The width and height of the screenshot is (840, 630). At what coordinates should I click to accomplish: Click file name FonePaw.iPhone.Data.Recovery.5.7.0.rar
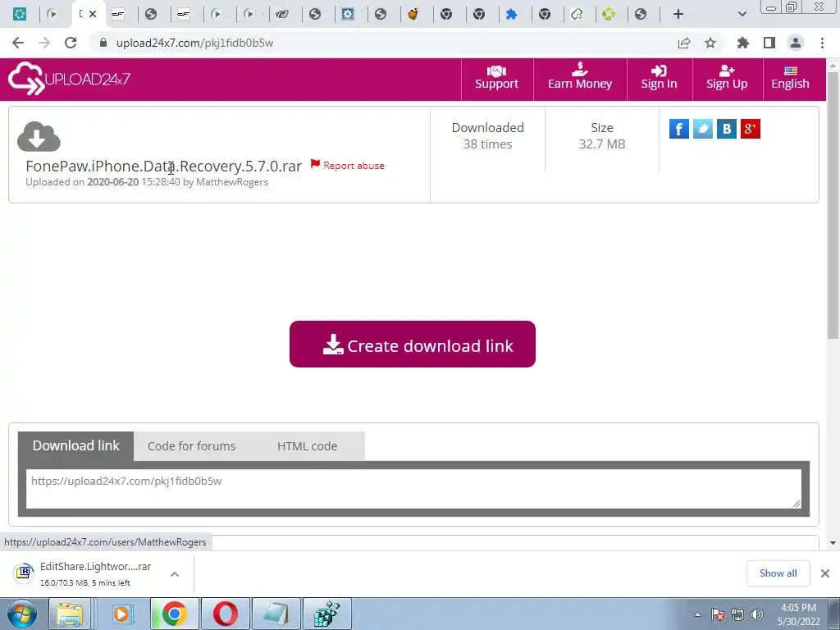[163, 166]
